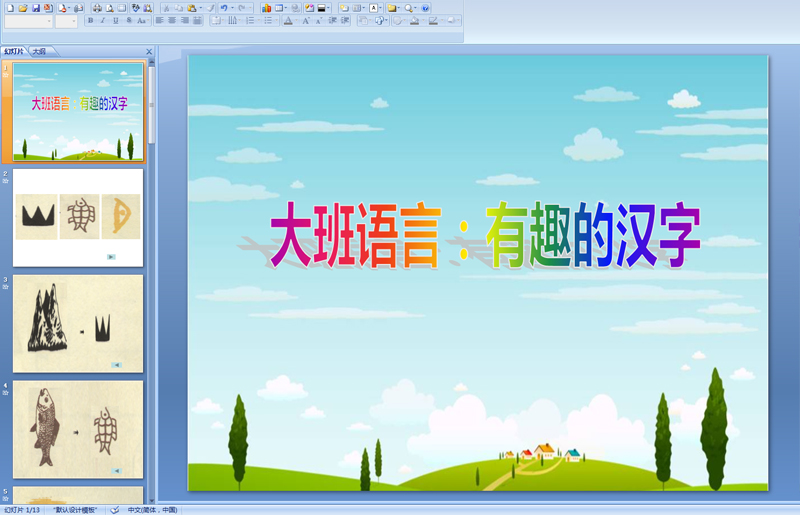
Task: Click the spell check status bar icon
Action: [x=115, y=510]
